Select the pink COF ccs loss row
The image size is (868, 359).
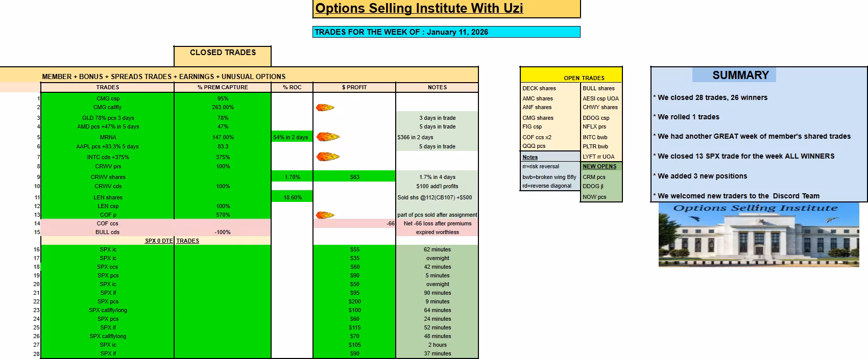(x=259, y=223)
